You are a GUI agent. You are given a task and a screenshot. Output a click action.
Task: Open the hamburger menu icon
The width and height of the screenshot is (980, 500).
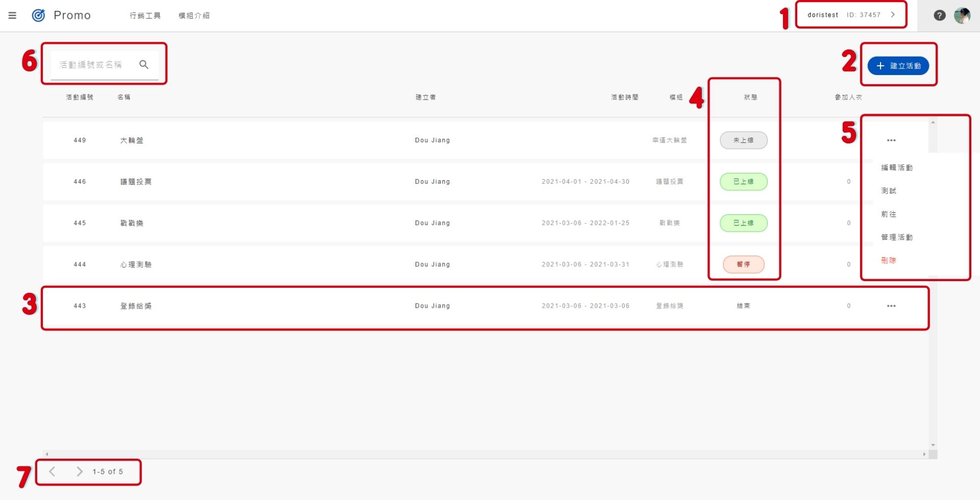point(12,15)
